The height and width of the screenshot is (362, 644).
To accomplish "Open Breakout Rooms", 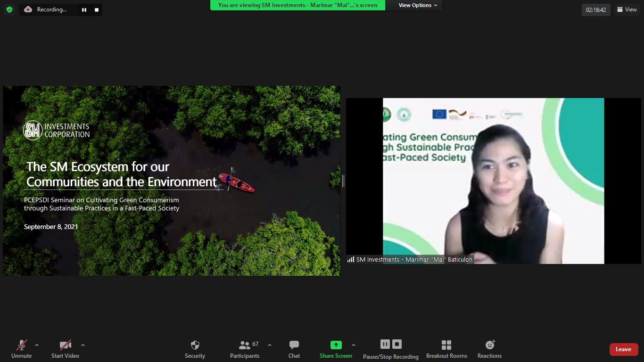I will 446,349.
